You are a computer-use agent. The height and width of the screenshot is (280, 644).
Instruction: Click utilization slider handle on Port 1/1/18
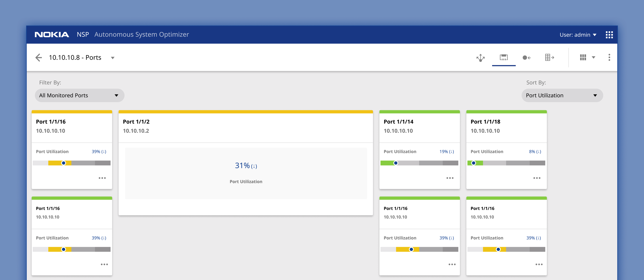474,163
